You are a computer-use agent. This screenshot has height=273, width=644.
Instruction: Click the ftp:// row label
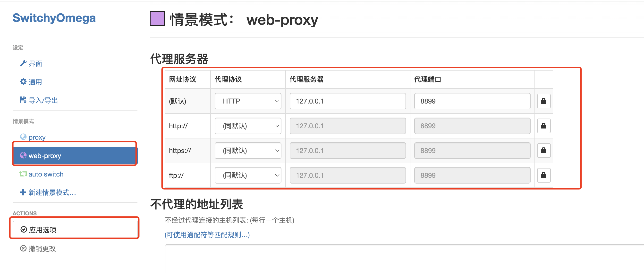176,175
